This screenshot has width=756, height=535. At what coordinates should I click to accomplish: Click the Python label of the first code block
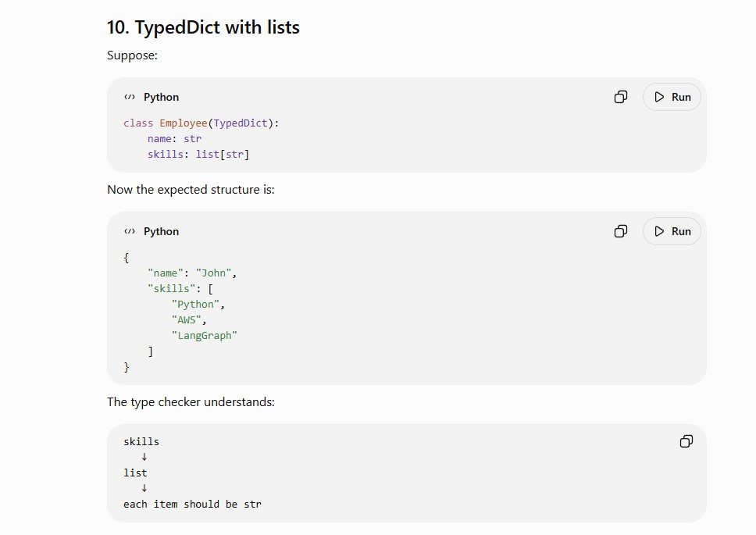click(161, 97)
